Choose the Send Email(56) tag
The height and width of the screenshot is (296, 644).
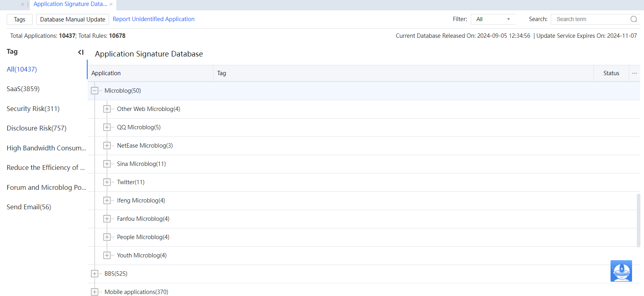(29, 207)
